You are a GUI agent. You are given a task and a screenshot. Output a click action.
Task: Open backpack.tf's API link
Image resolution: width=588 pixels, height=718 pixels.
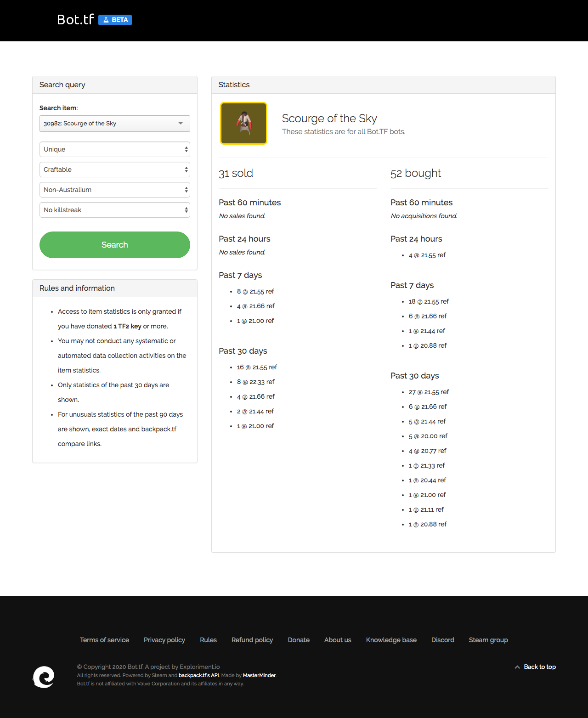pyautogui.click(x=198, y=675)
